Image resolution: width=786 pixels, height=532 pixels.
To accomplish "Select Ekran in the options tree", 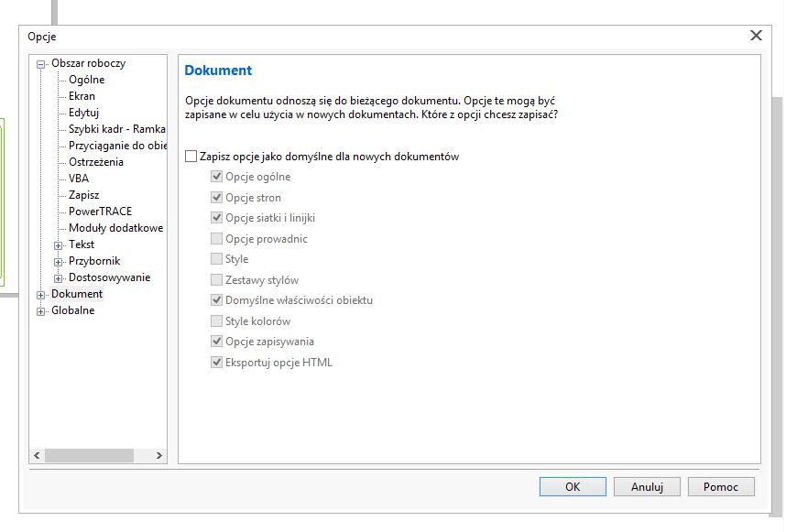I will coord(82,96).
